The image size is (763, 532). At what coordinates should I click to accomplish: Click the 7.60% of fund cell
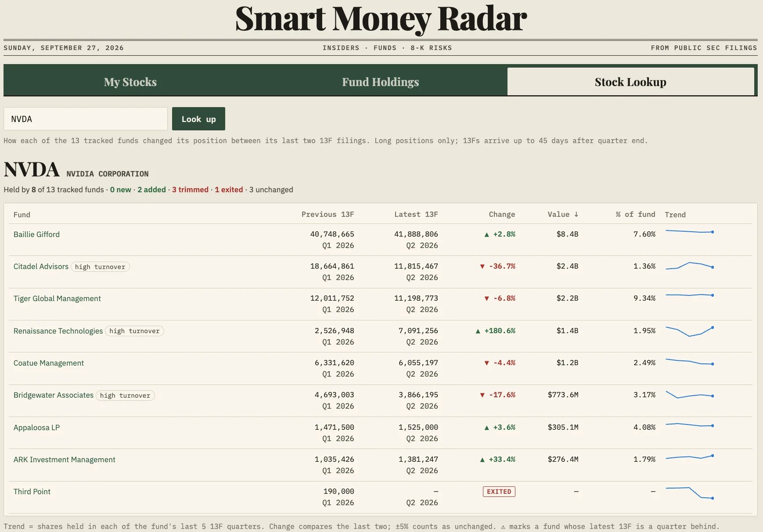tap(644, 234)
